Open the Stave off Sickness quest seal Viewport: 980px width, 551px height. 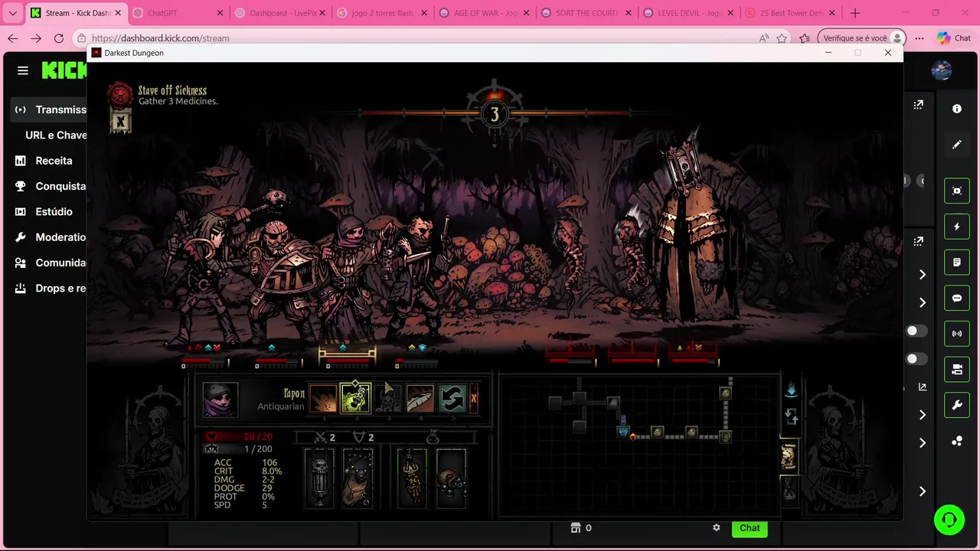(119, 95)
